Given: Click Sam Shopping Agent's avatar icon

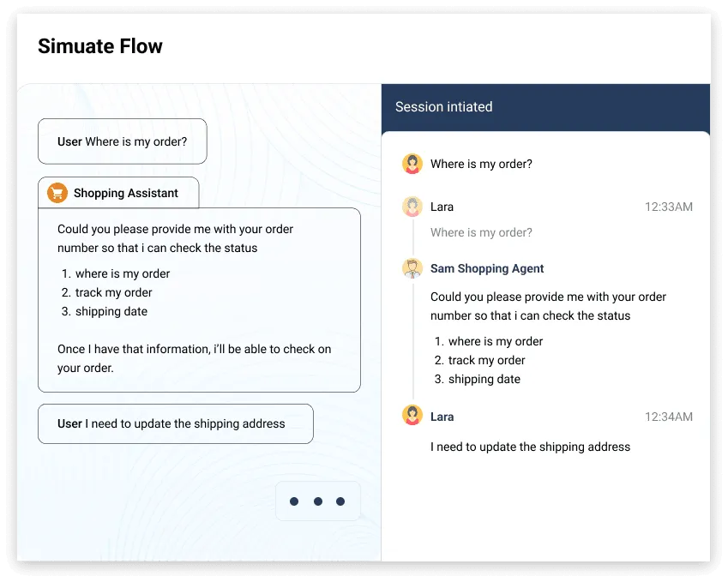Looking at the screenshot, I should pos(412,267).
